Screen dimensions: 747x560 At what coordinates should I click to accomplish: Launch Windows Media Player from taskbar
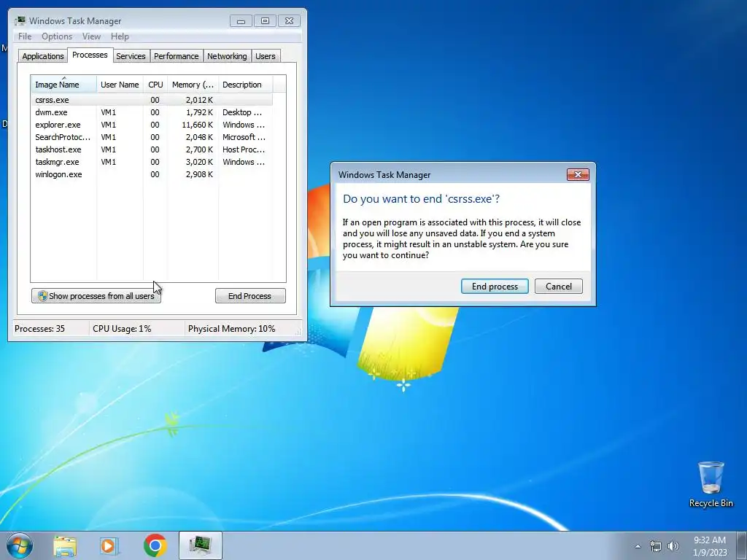109,545
